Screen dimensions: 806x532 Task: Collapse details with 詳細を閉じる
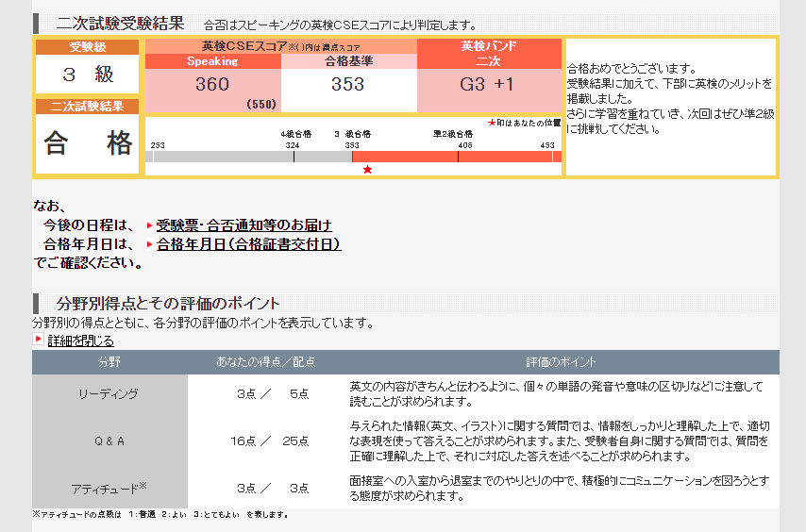pyautogui.click(x=81, y=341)
